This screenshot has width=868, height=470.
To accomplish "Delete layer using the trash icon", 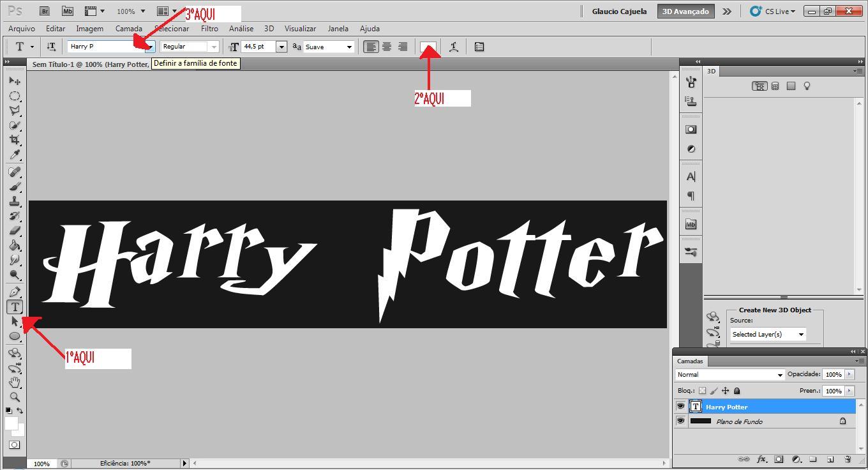I will point(848,459).
